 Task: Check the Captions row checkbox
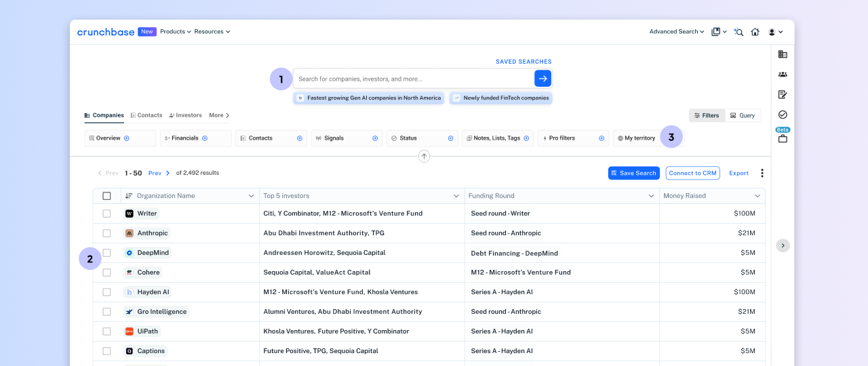pyautogui.click(x=106, y=351)
